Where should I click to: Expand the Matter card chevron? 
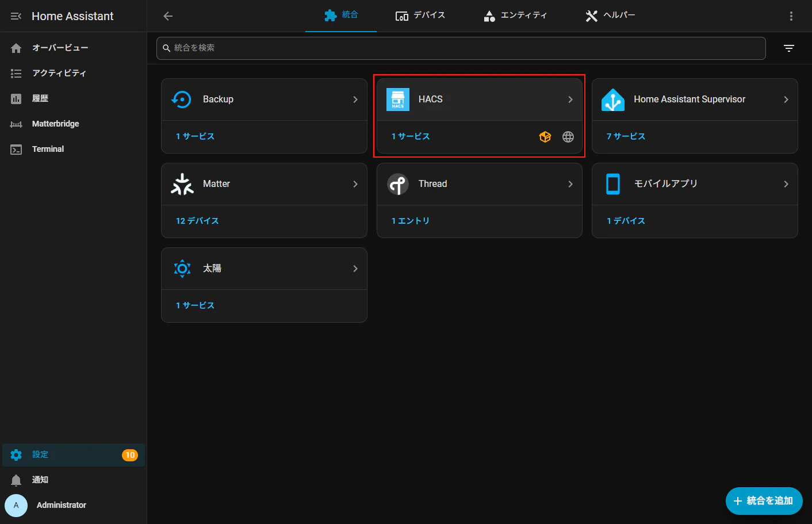coord(355,184)
